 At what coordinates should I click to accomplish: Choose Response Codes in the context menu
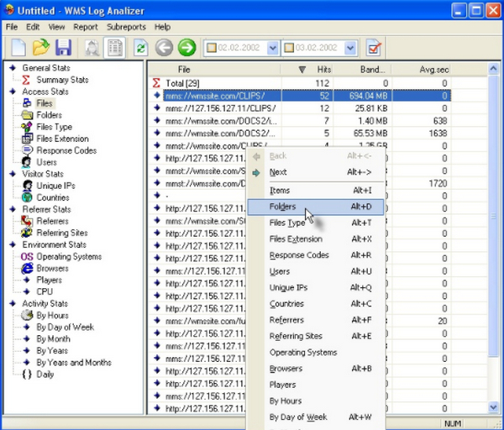tap(315, 255)
